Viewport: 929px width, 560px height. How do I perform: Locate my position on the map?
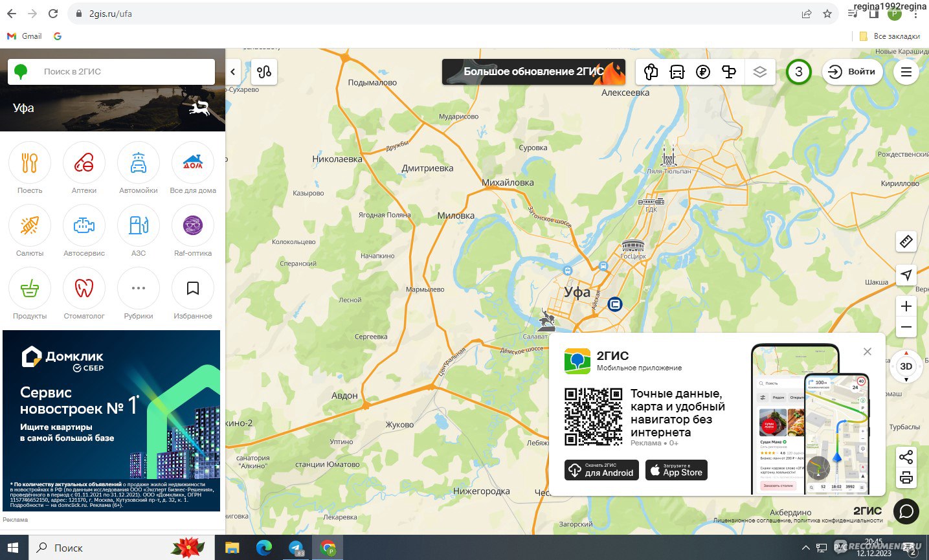(906, 274)
